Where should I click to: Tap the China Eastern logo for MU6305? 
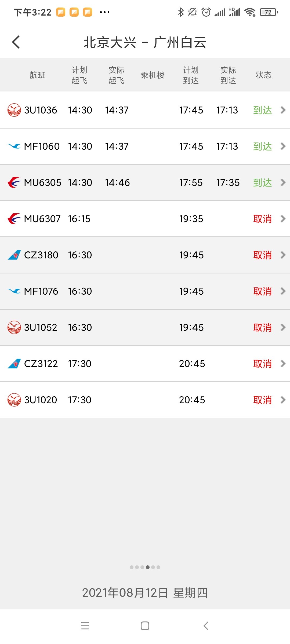(x=14, y=182)
